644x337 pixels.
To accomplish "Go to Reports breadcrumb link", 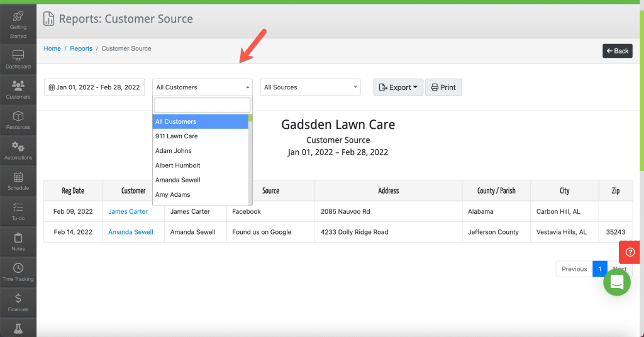I will coord(81,48).
